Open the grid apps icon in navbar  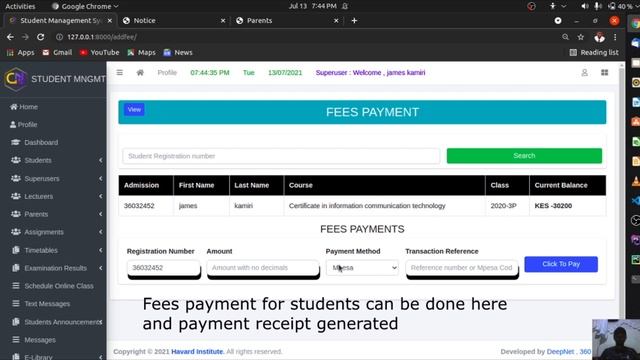604,73
